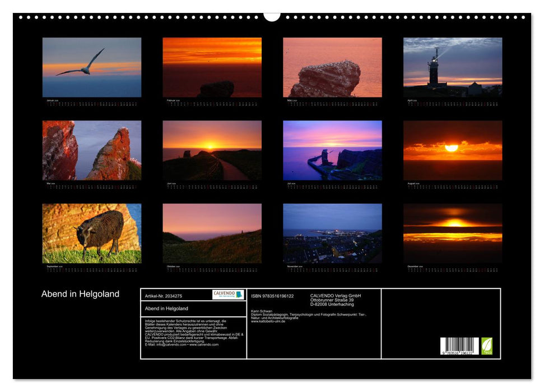Viewport: 544px width, 392px height.
Task: Select the April lighthouse thumbnail
Action: point(453,67)
